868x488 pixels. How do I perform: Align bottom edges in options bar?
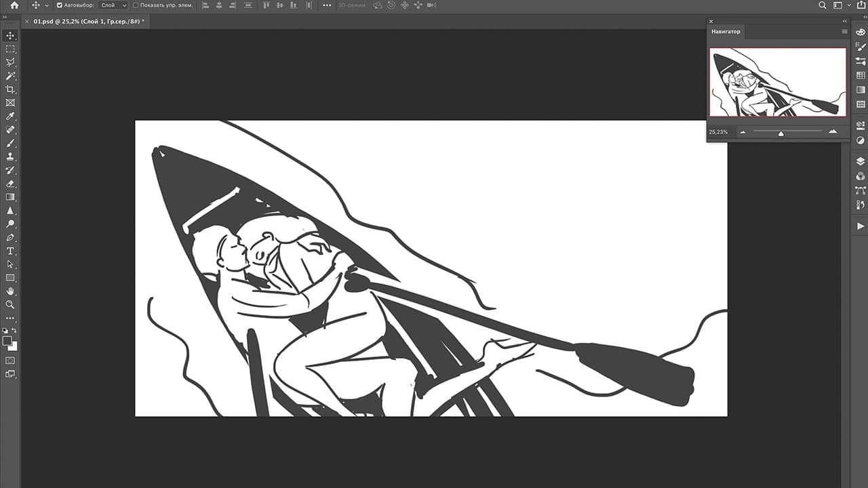click(294, 5)
